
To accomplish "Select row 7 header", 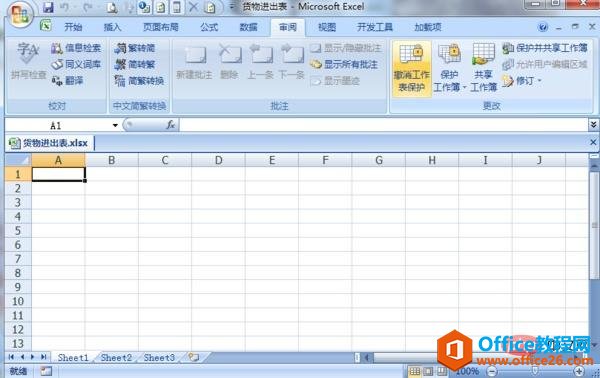I will point(18,259).
